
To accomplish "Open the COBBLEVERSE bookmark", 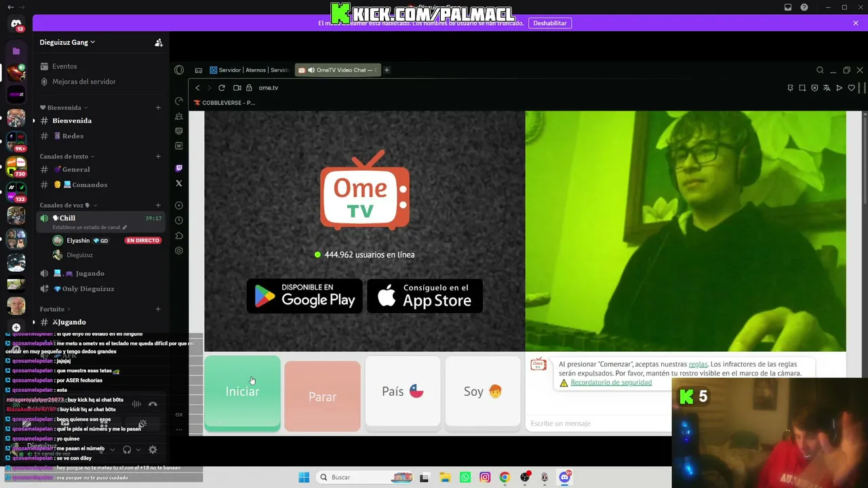I will click(x=224, y=103).
